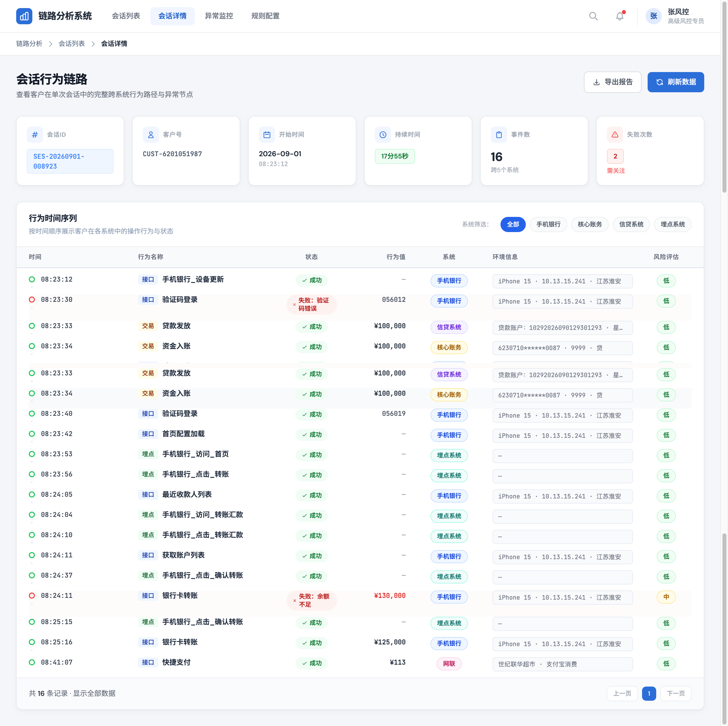Click the green timeline dot at 08:23:12
Image resolution: width=728 pixels, height=726 pixels.
point(32,279)
